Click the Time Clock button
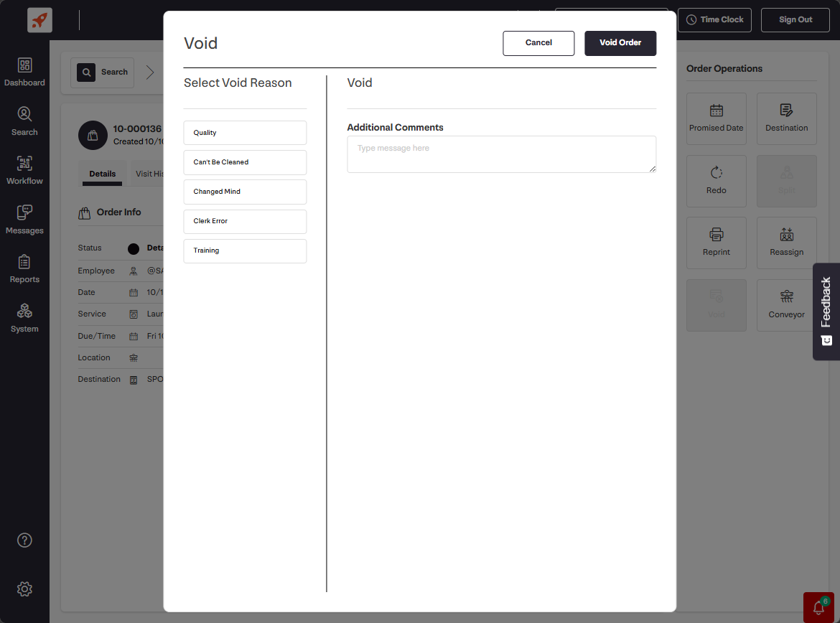The width and height of the screenshot is (840, 623). point(714,20)
